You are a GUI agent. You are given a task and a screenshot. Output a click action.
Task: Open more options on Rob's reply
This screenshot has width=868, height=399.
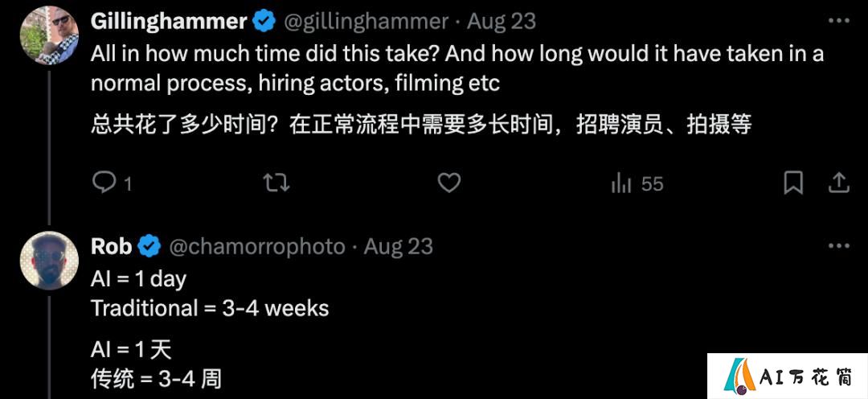(838, 246)
